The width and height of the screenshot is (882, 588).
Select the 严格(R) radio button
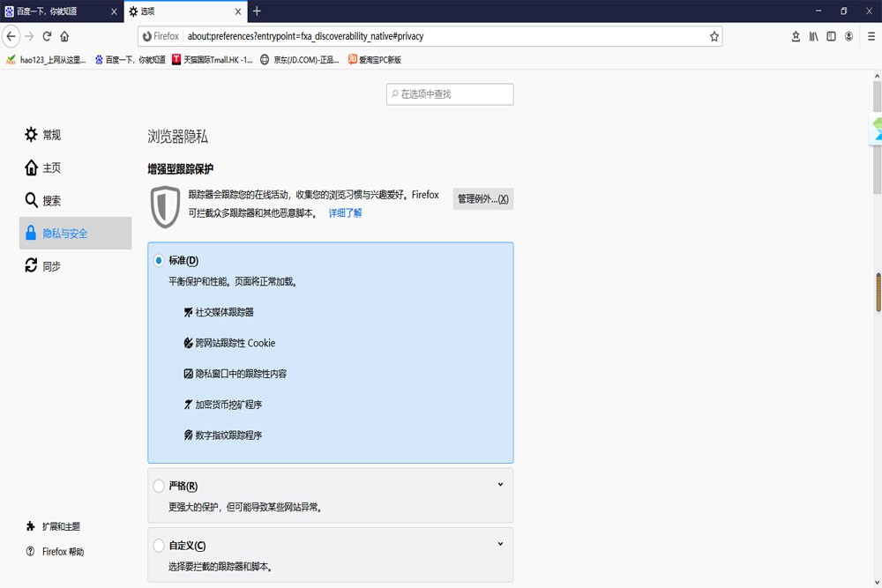[159, 486]
